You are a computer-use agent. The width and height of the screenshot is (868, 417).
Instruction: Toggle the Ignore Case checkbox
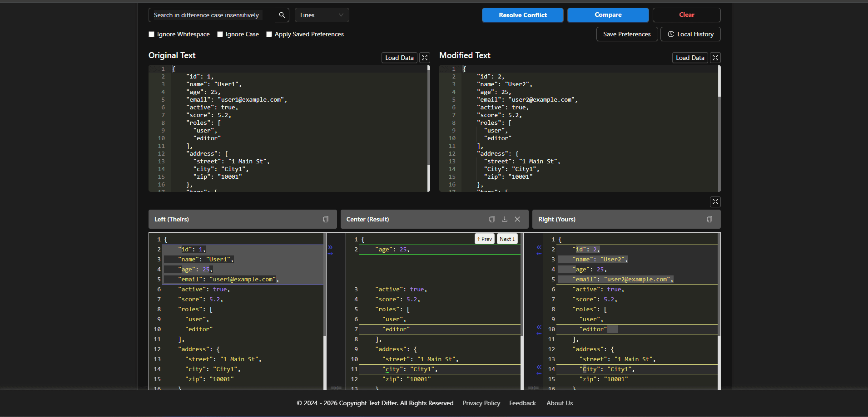tap(220, 34)
